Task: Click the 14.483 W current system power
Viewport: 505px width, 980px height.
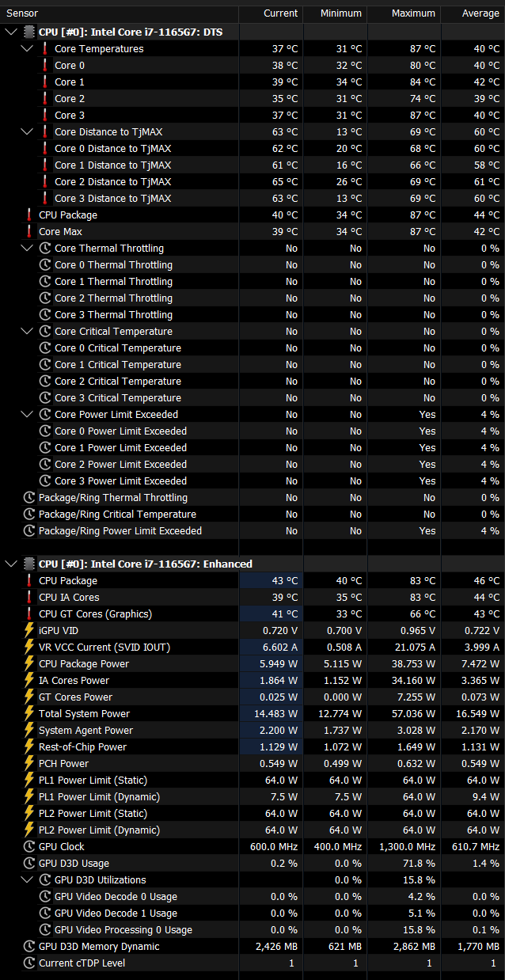Action: pyautogui.click(x=277, y=713)
